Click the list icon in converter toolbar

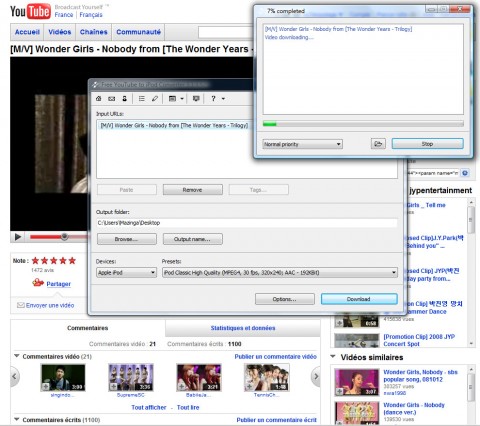142,99
